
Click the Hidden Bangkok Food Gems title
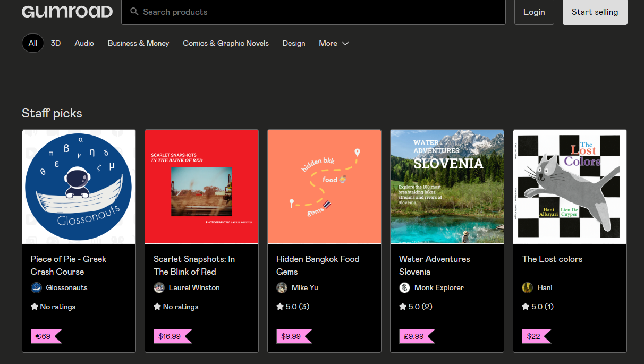318,265
